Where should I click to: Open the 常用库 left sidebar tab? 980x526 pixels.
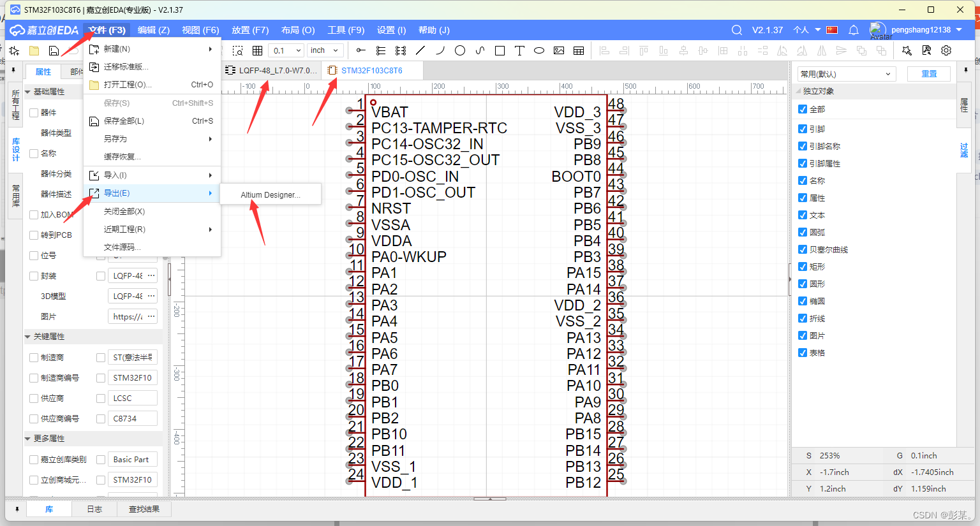click(x=15, y=196)
